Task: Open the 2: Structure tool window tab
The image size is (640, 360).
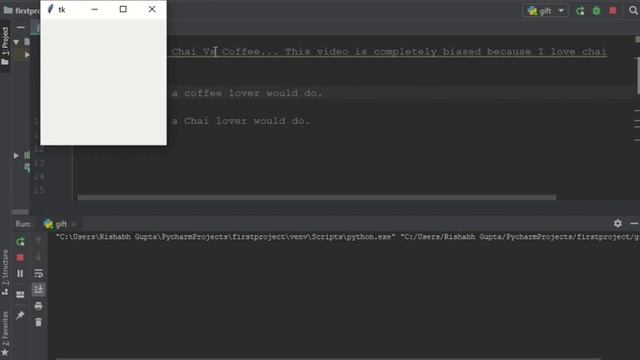Action: pos(5,272)
